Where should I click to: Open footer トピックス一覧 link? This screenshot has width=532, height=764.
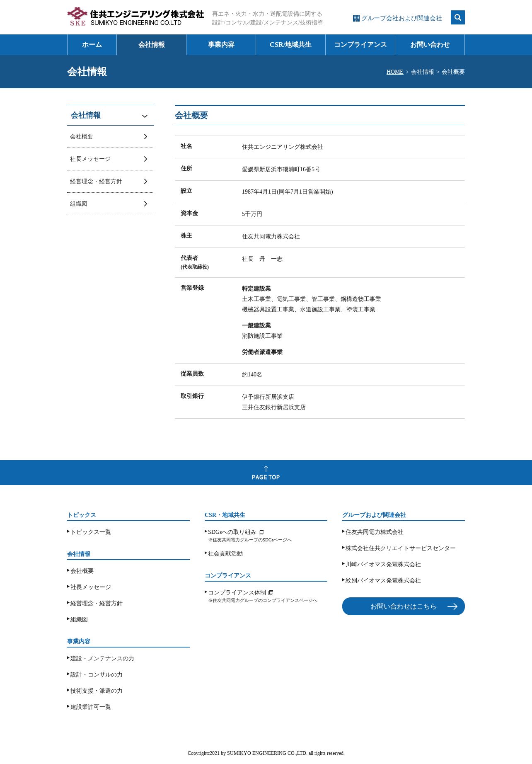pyautogui.click(x=91, y=532)
